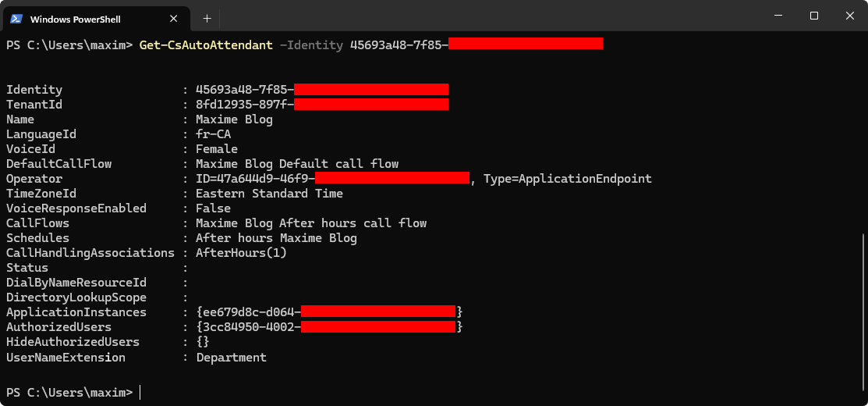868x406 pixels.
Task: Click the "Maxime Blog Default call flow" value
Action: click(297, 164)
